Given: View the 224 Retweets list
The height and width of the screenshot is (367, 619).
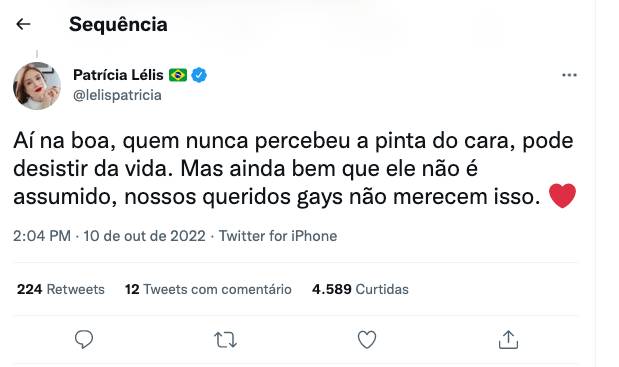Looking at the screenshot, I should point(61,289).
